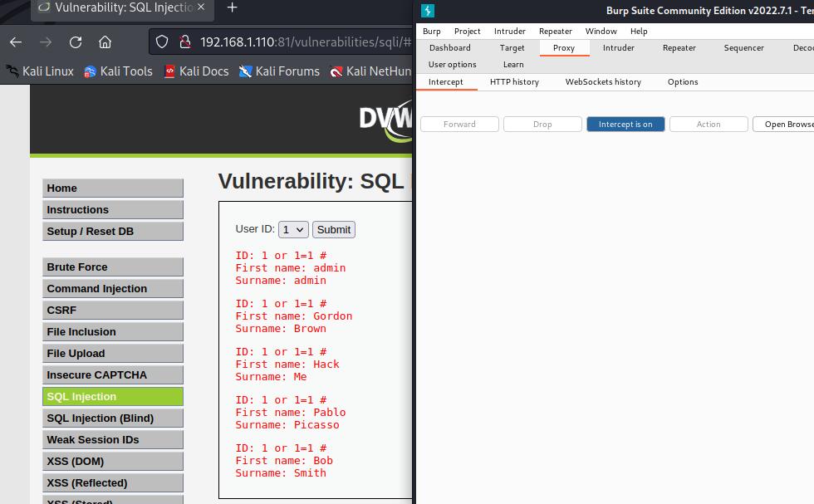Close the Vulnerability: SQL Injection tab

[x=201, y=7]
